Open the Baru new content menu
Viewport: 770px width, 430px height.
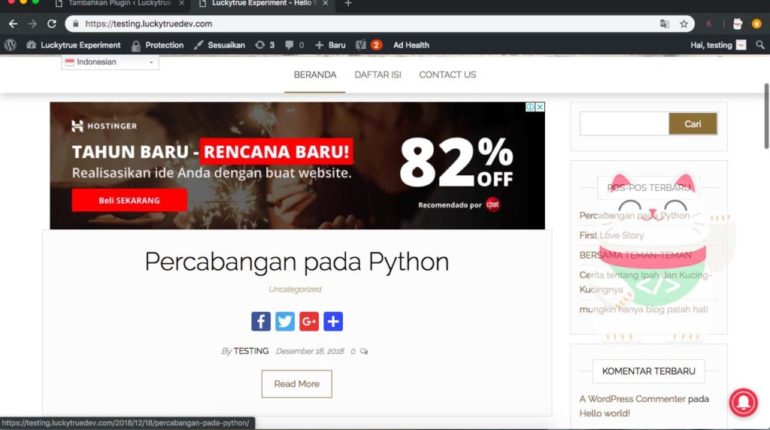330,45
